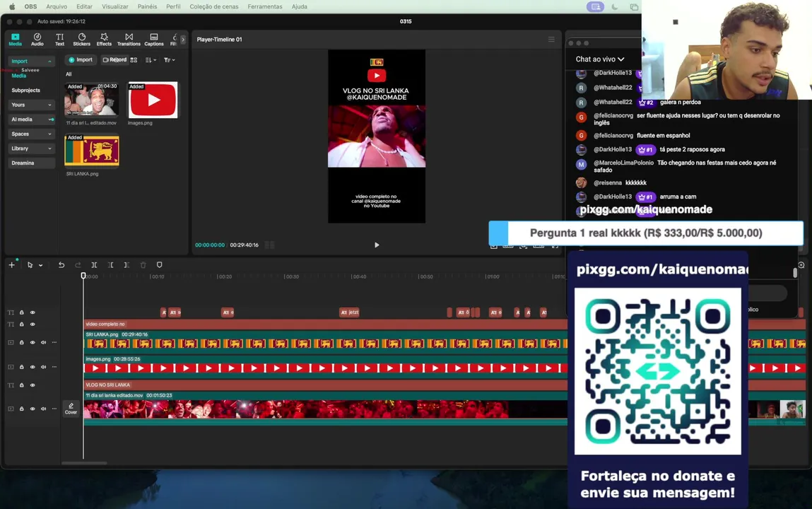The width and height of the screenshot is (812, 509).
Task: Show more tool tabs with right chevron
Action: [183, 40]
